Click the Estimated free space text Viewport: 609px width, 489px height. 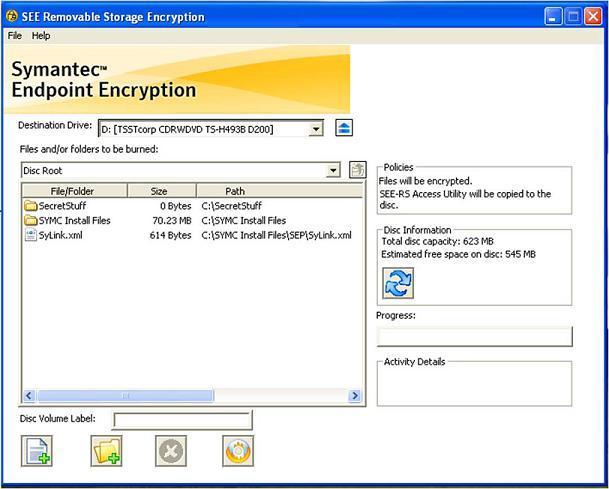458,254
